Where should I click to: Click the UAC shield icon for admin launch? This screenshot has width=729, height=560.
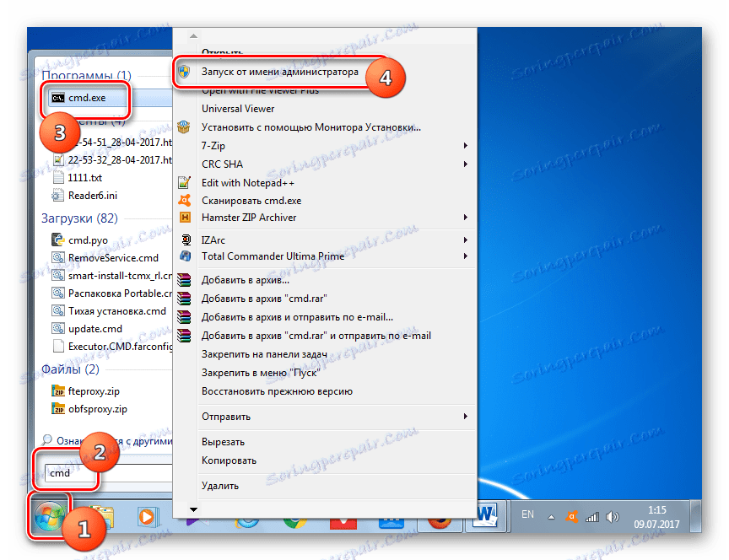184,72
